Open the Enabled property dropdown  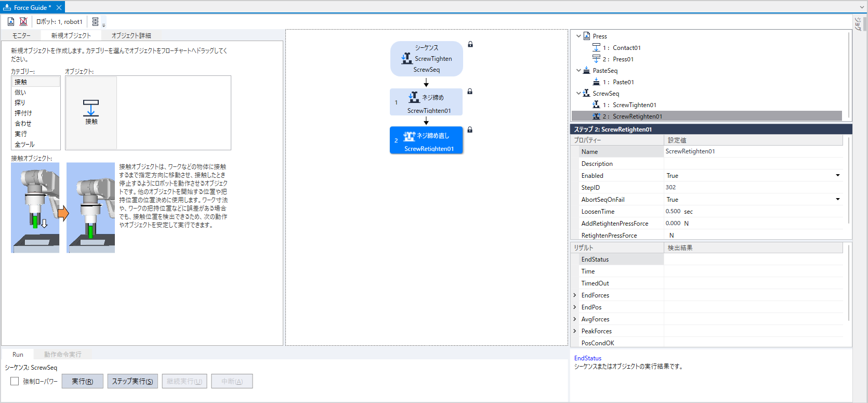837,176
